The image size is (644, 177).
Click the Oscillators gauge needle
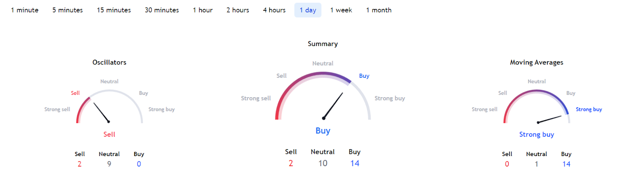(x=101, y=112)
